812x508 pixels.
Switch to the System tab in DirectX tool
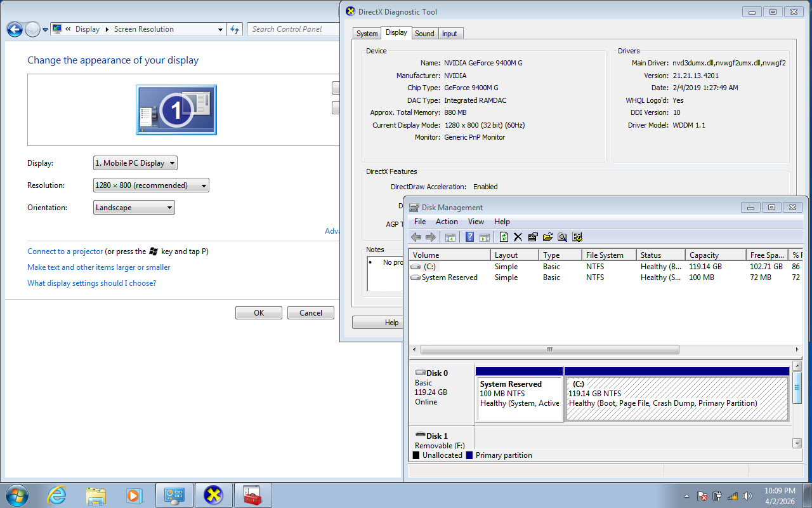click(367, 34)
